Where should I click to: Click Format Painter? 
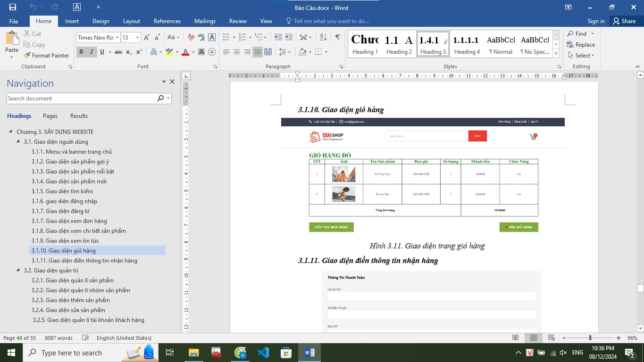click(x=46, y=56)
